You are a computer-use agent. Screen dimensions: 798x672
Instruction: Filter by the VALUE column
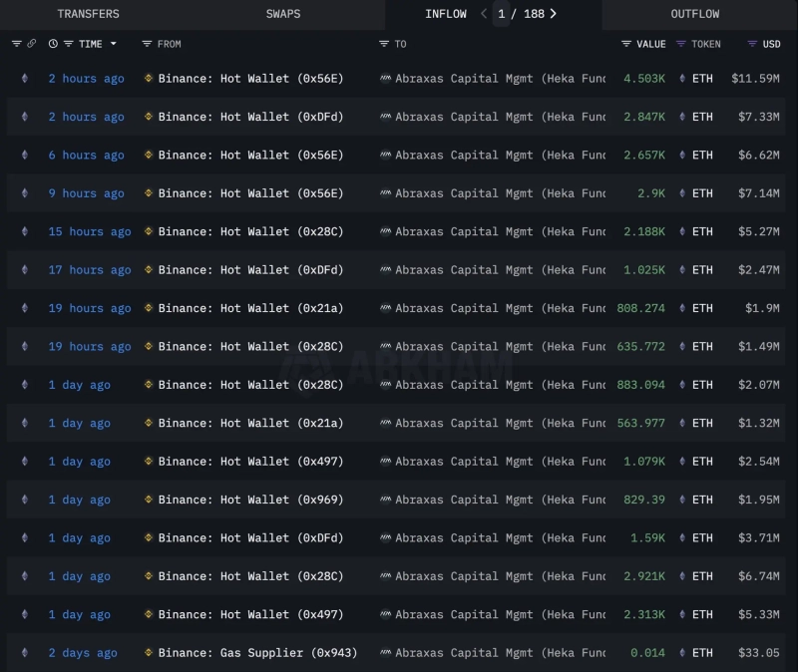(x=626, y=44)
